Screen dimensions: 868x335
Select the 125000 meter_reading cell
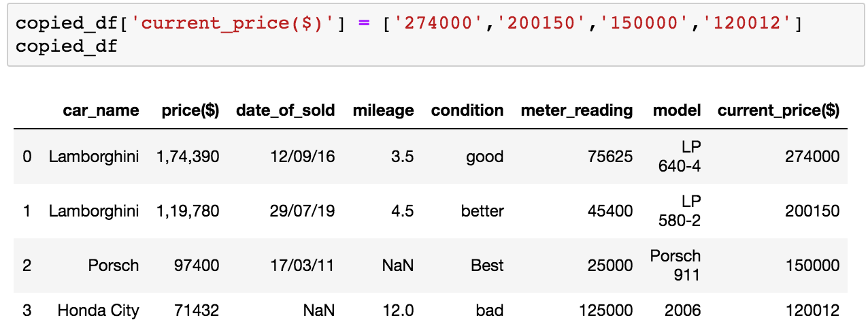click(x=606, y=311)
